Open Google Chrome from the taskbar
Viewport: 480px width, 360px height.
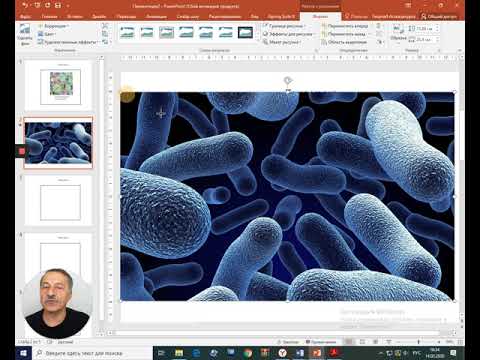coord(248,353)
